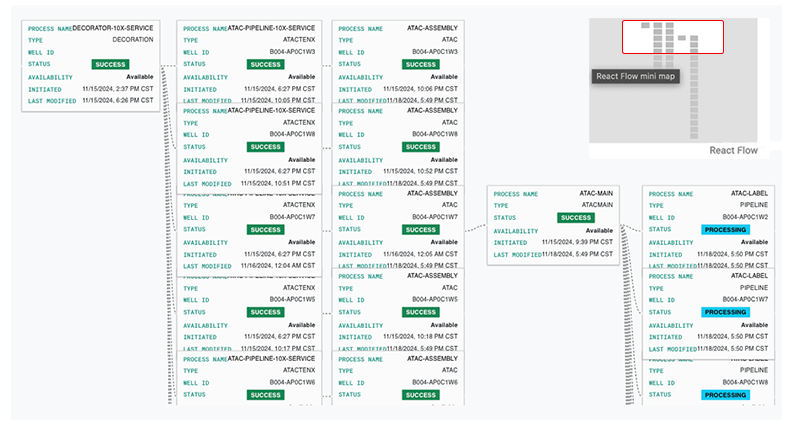The height and width of the screenshot is (430, 800).
Task: Open the React Flow attribution link
Action: (x=733, y=151)
